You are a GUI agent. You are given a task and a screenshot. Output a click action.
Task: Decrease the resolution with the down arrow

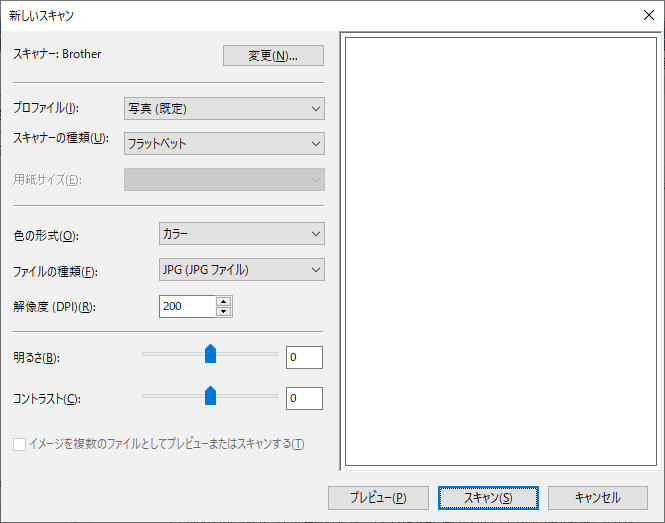[x=224, y=312]
